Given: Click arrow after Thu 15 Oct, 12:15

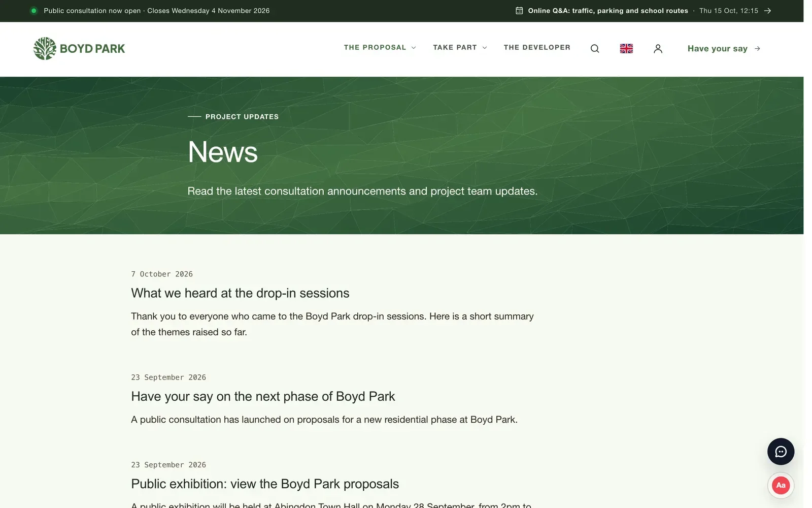Looking at the screenshot, I should point(768,11).
